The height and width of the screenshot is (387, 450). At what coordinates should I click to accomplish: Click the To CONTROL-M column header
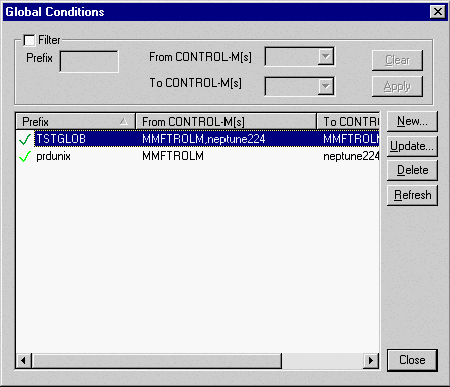coord(348,121)
